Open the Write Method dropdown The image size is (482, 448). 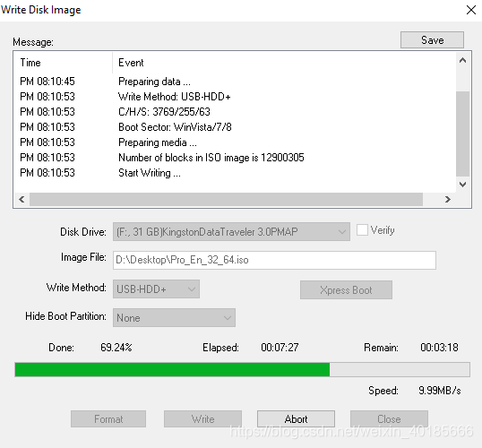click(156, 289)
